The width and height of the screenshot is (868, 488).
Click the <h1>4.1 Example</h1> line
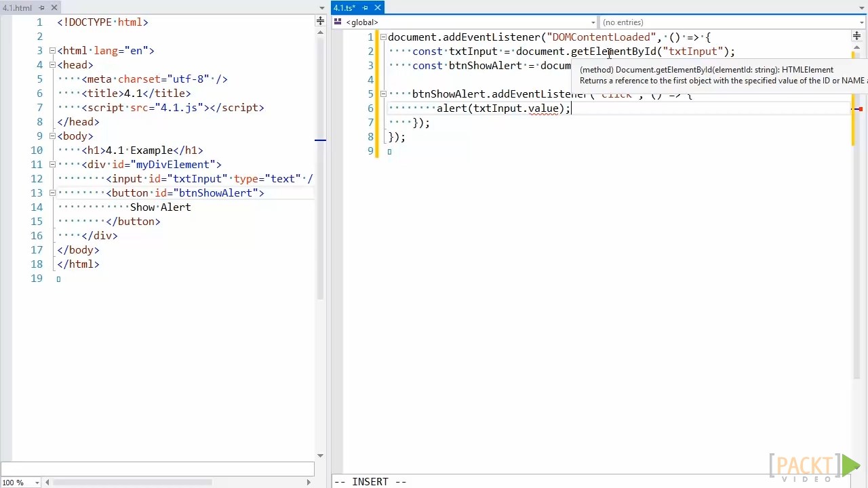click(142, 150)
